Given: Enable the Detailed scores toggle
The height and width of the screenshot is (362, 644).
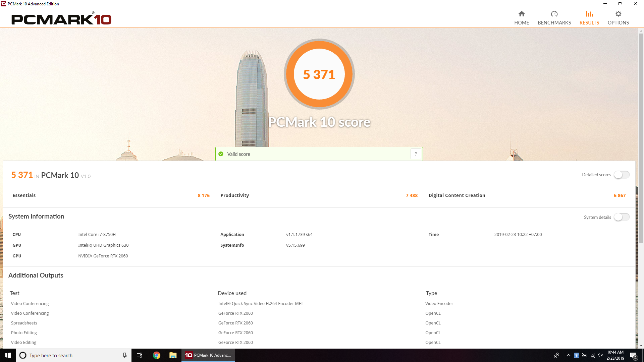Looking at the screenshot, I should (x=622, y=175).
